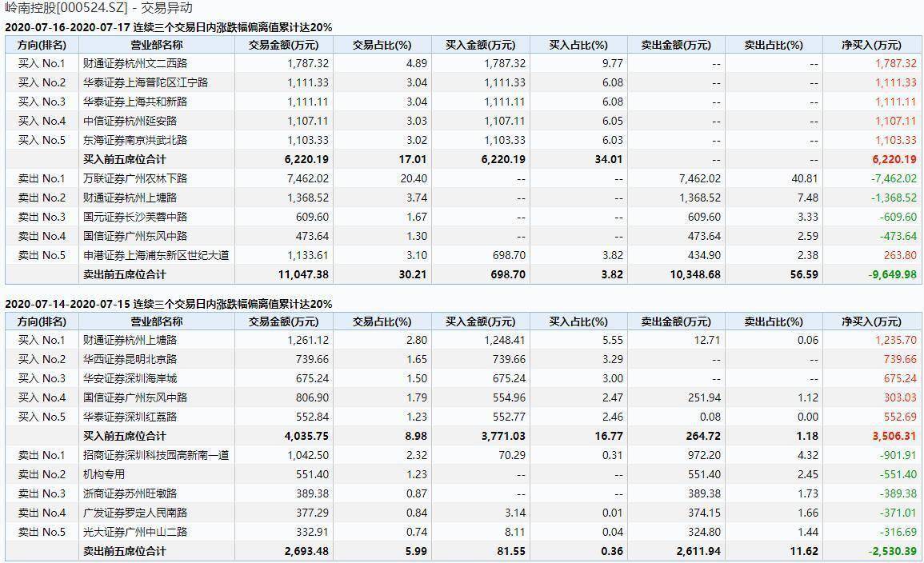Click net buy total 3,506.31
The width and height of the screenshot is (924, 563).
(894, 436)
